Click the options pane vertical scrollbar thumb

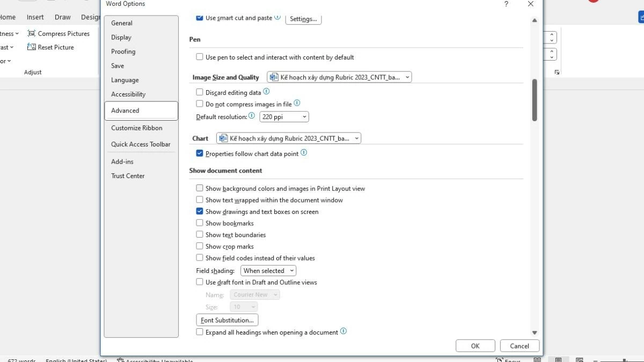534,100
